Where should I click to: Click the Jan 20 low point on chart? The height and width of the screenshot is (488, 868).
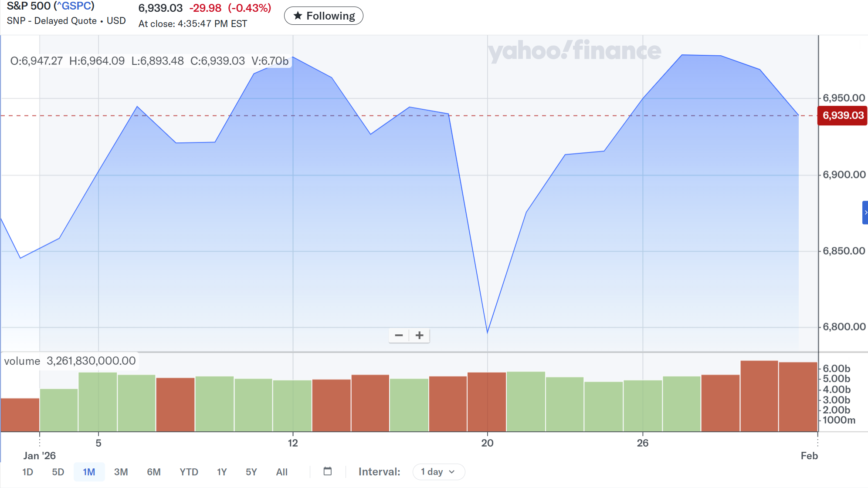(x=487, y=333)
